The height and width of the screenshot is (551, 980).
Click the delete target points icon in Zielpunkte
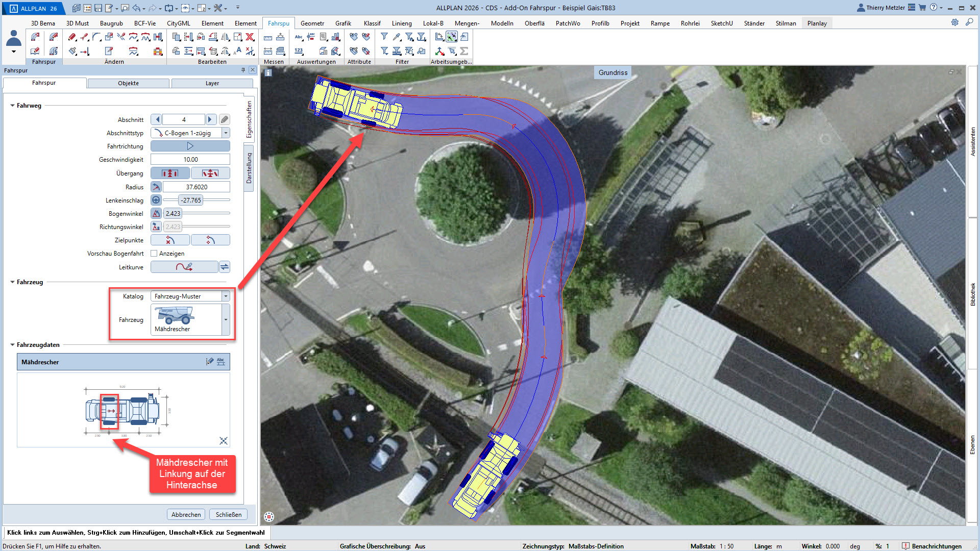170,240
